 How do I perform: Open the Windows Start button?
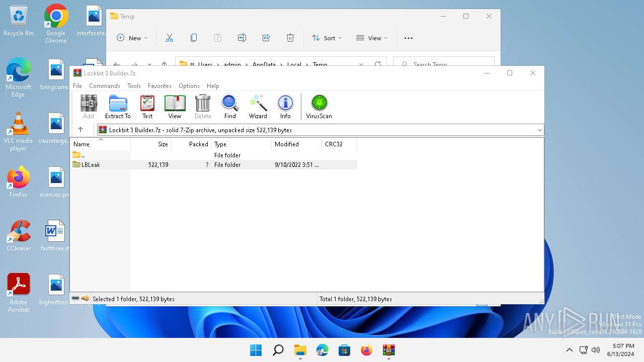(x=256, y=350)
